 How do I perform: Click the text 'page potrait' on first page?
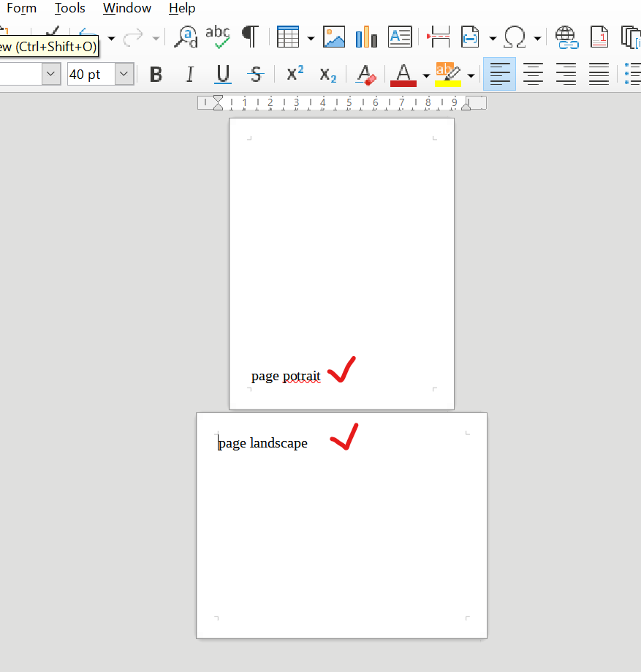click(286, 377)
